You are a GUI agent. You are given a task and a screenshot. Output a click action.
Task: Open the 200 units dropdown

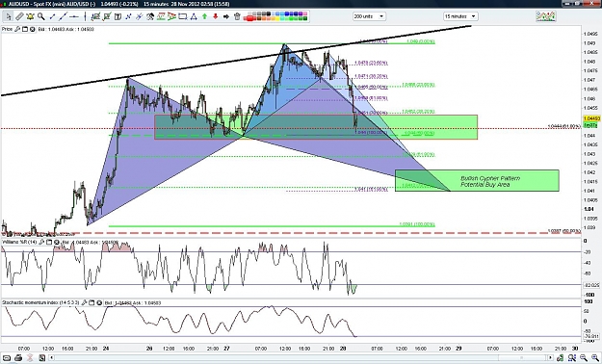coord(369,16)
